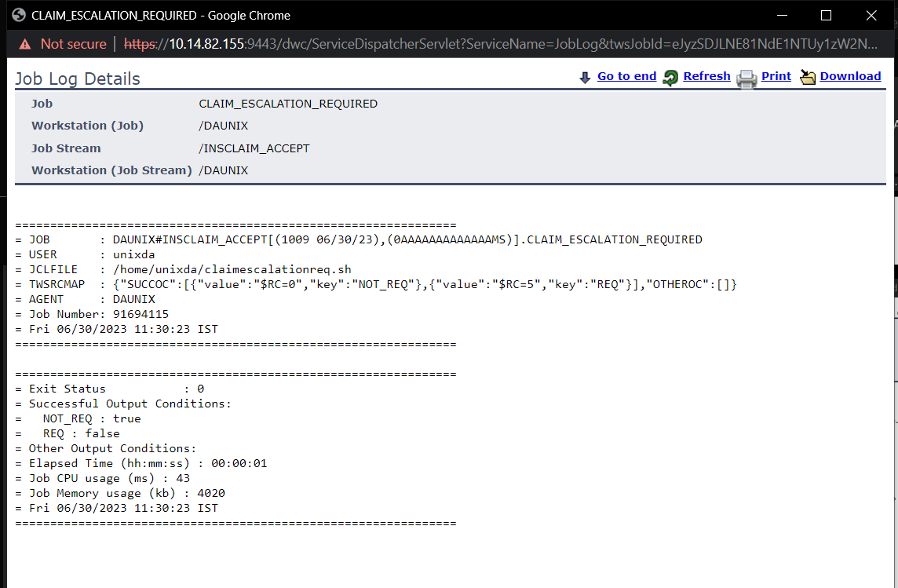Click the Not secure label text
Screen dimensions: 898x588
(x=73, y=44)
